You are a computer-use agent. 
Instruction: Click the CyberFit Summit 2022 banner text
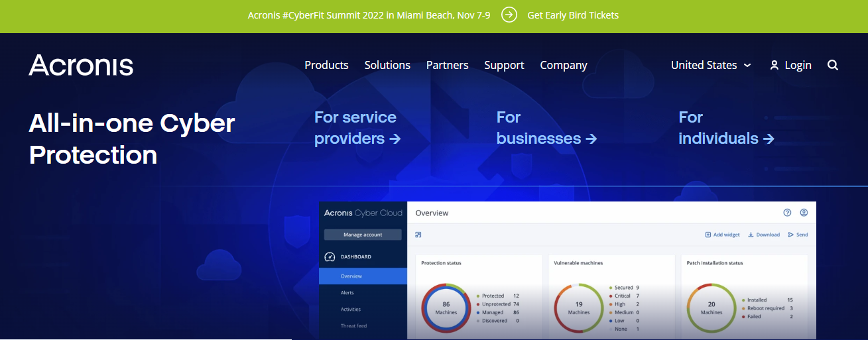click(x=369, y=15)
